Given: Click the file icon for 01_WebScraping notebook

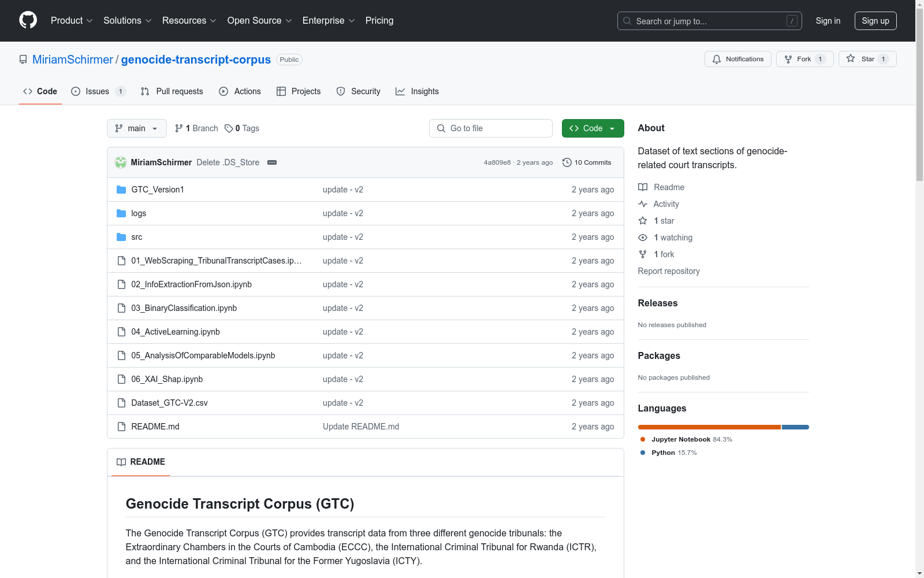Looking at the screenshot, I should point(121,261).
